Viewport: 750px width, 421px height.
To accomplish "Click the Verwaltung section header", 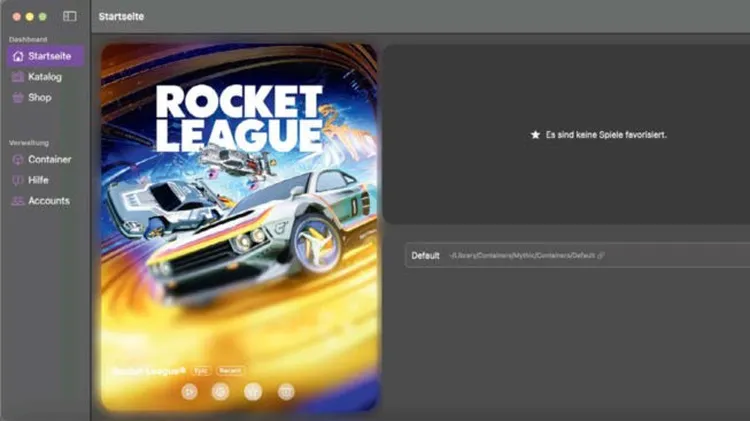I will click(29, 143).
